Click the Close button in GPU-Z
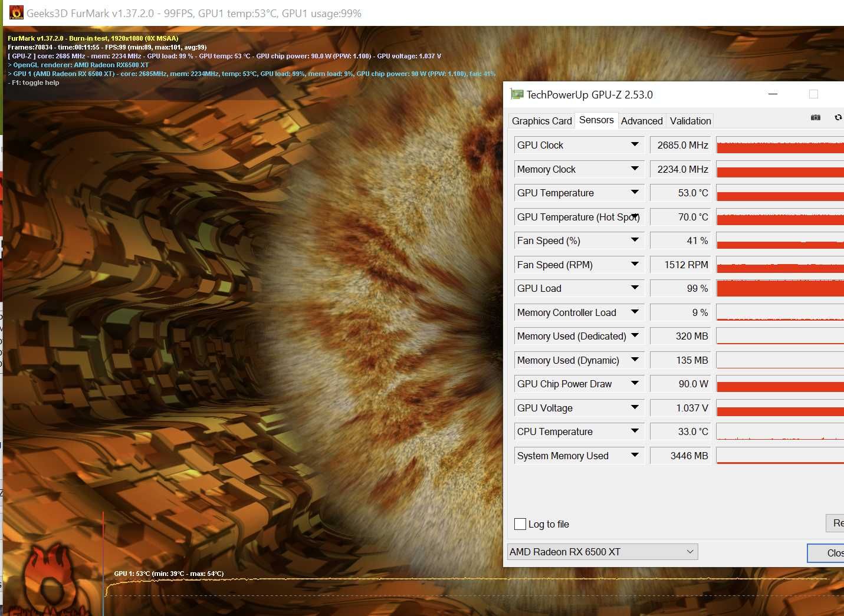The width and height of the screenshot is (844, 616). (x=826, y=553)
